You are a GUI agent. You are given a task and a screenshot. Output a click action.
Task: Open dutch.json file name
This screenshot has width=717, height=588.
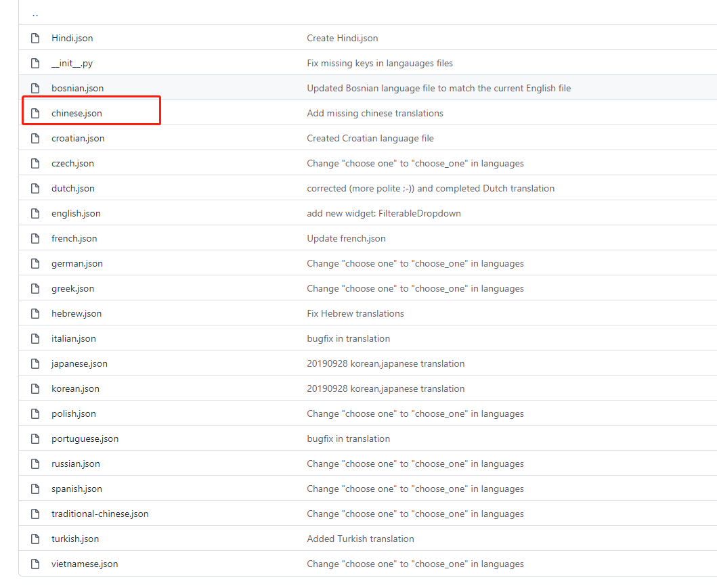[73, 188]
